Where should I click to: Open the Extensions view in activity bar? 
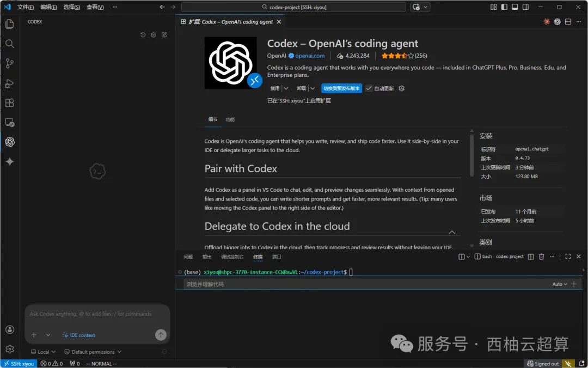10,103
